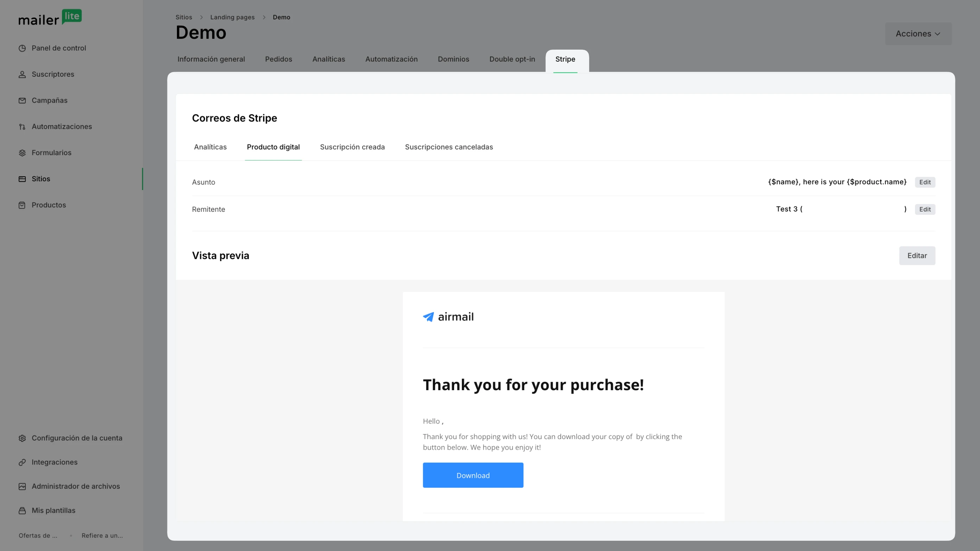This screenshot has width=980, height=551.
Task: Click the blue Download button
Action: (x=473, y=475)
